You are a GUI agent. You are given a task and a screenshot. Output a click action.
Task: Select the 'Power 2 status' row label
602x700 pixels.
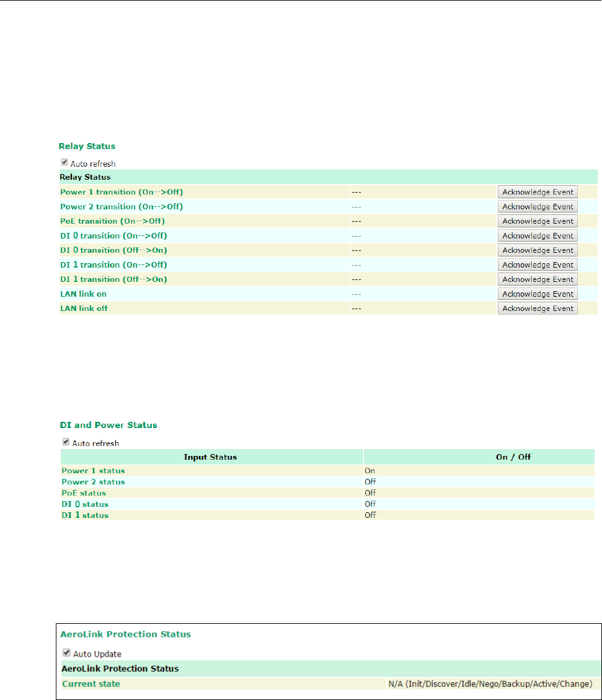pyautogui.click(x=94, y=482)
